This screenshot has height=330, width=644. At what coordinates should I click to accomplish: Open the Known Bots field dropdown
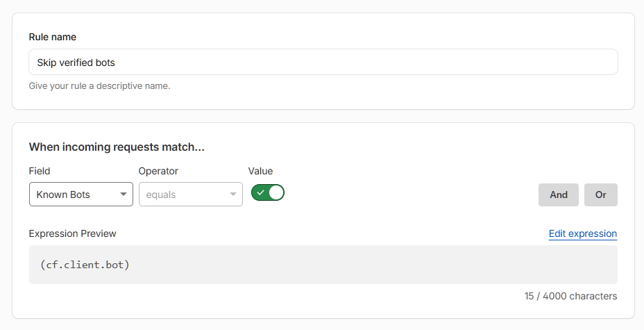[x=81, y=195]
